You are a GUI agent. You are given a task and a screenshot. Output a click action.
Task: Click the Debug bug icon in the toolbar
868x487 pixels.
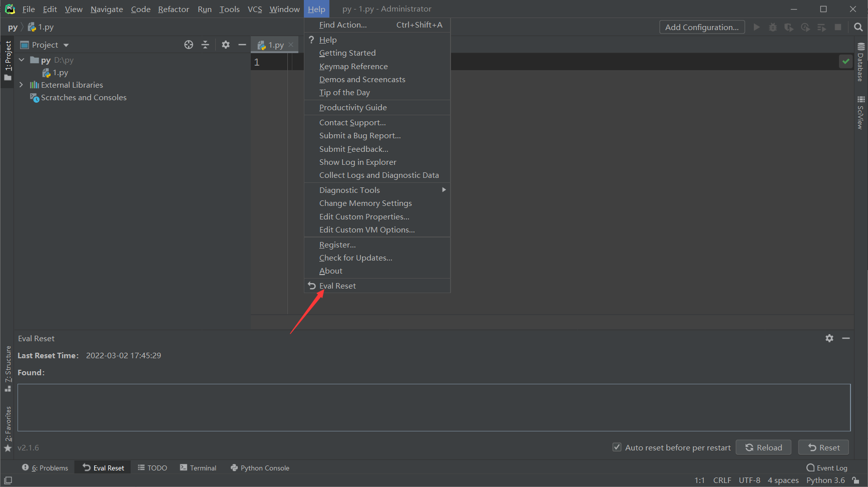[773, 27]
